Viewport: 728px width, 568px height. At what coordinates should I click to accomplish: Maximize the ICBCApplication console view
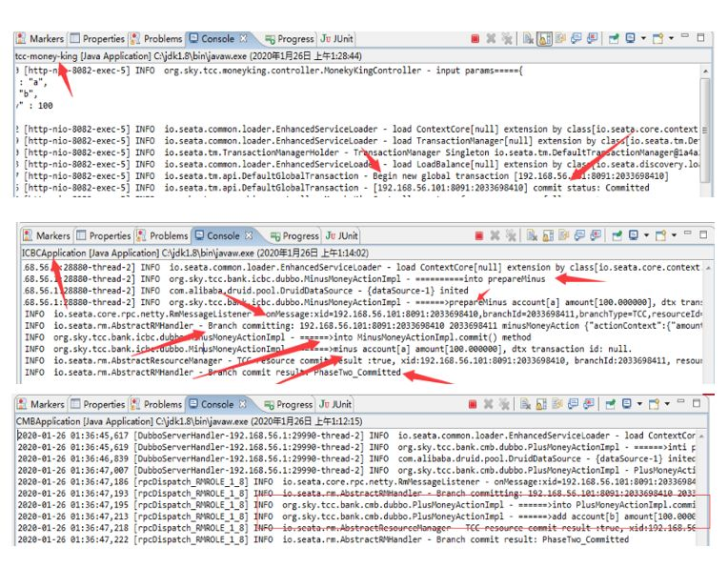point(703,234)
